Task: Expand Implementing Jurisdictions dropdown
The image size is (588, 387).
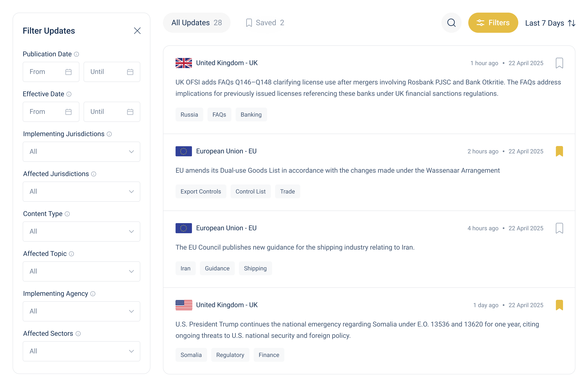Action: coord(81,151)
